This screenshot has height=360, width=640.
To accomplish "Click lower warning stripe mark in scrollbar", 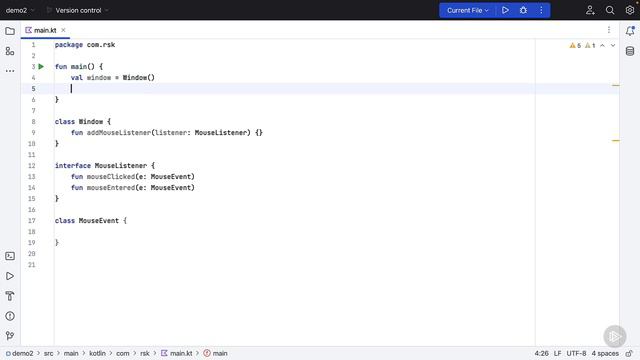I will pos(616,140).
